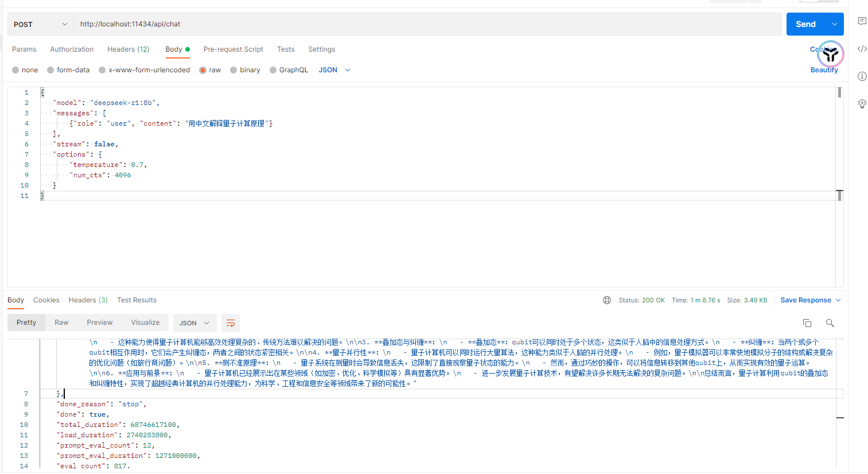868x474 pixels.
Task: Click the Beautify link
Action: pyautogui.click(x=824, y=70)
